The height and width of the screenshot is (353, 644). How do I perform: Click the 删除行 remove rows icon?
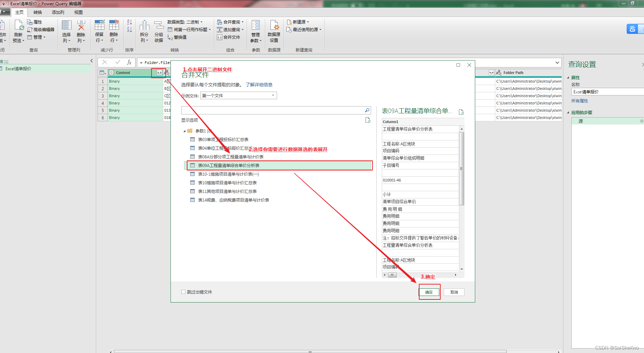pyautogui.click(x=114, y=25)
